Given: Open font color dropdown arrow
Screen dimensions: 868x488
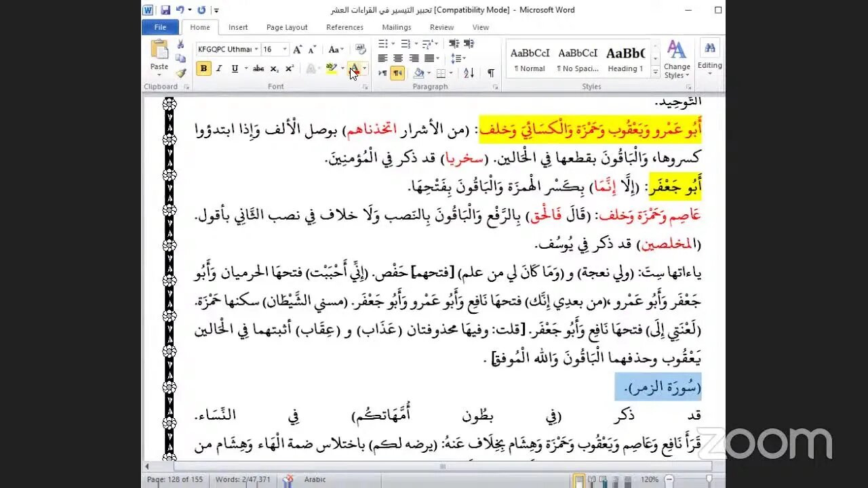Looking at the screenshot, I should tap(364, 68).
